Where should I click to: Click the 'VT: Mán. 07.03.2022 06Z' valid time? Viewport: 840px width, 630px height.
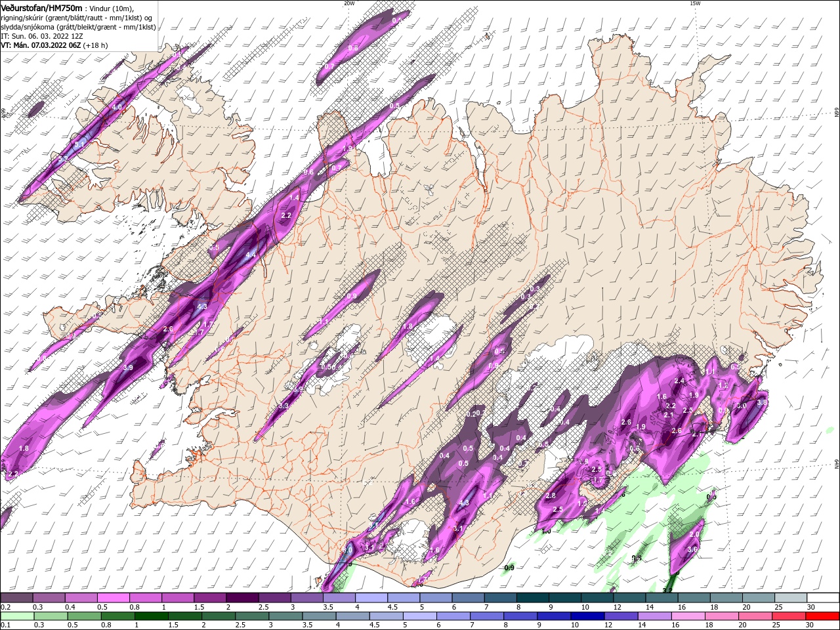pos(41,45)
